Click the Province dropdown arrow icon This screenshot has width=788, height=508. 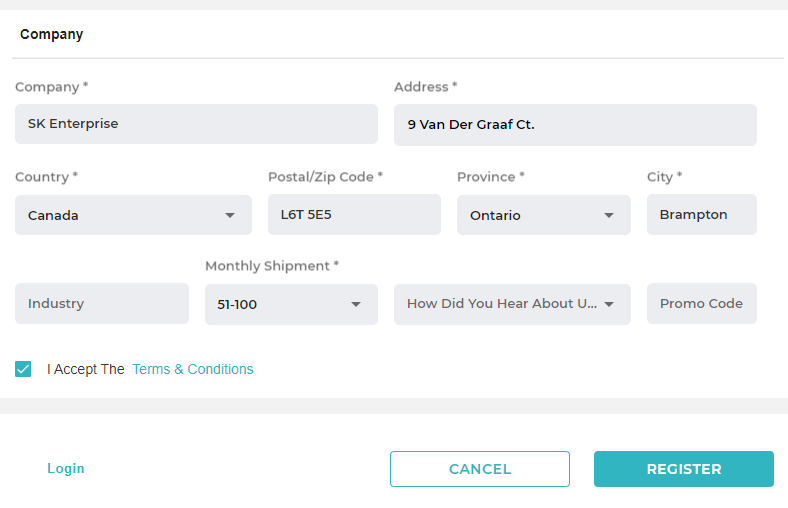(x=609, y=215)
